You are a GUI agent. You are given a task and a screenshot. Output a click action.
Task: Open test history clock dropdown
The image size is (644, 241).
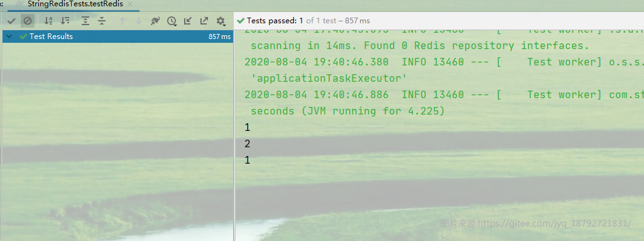point(172,21)
